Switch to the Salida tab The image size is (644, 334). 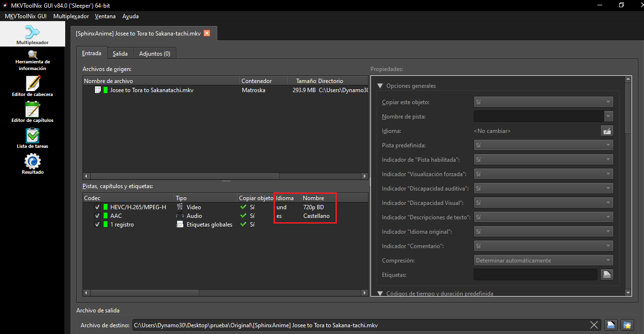coord(120,54)
